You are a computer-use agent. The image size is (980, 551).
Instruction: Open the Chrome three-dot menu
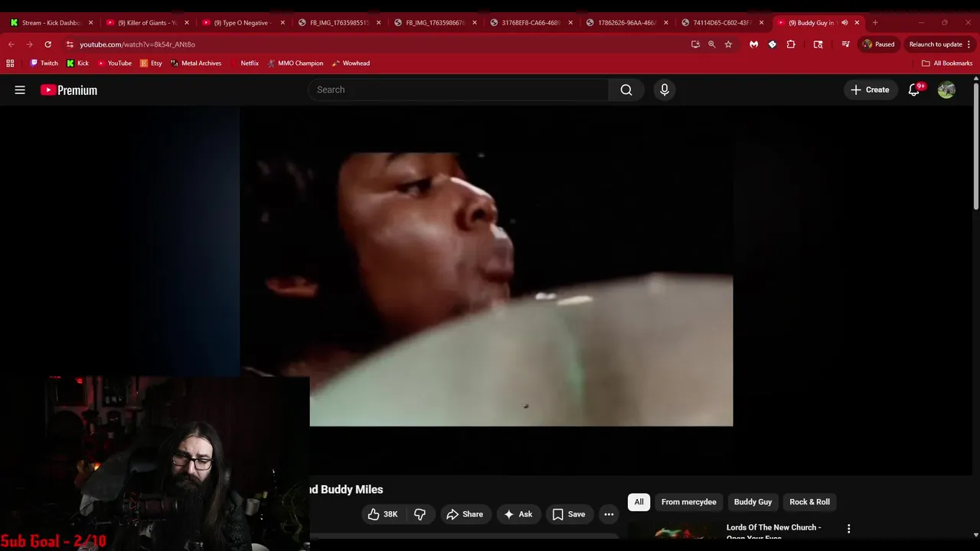[x=969, y=44]
